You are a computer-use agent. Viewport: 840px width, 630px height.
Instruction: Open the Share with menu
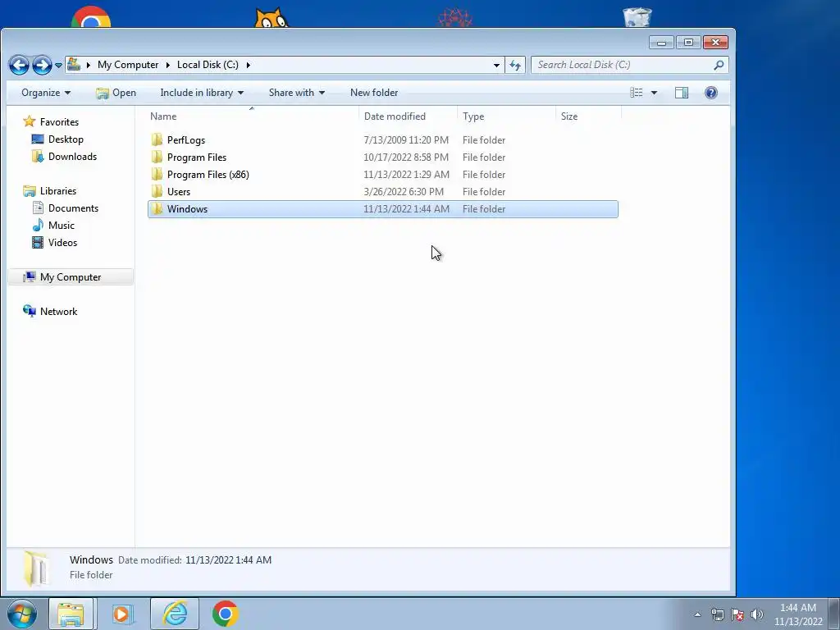click(297, 93)
